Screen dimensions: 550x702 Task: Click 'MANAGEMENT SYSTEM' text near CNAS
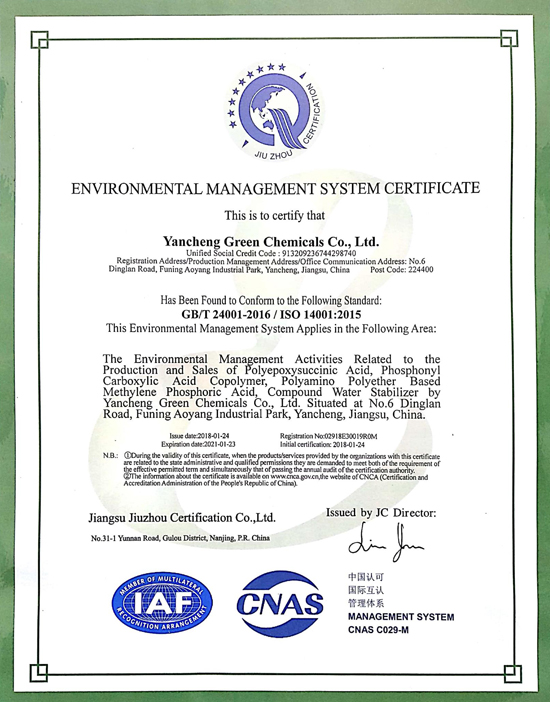pyautogui.click(x=401, y=617)
